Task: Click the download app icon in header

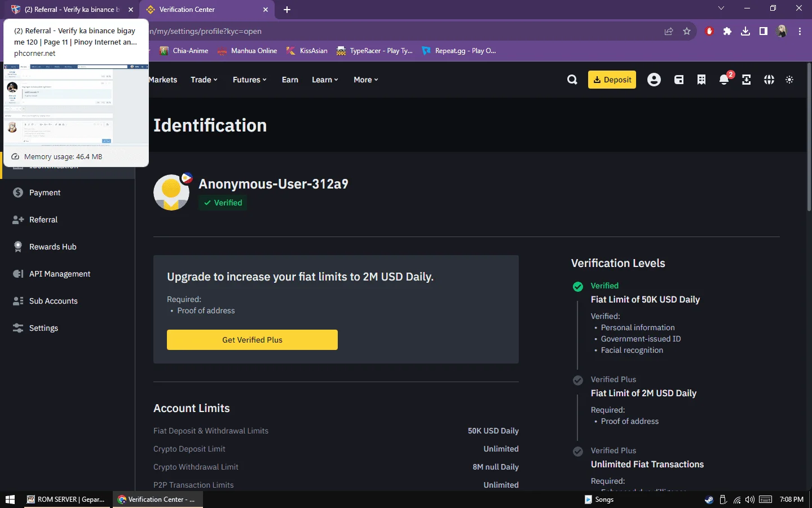Action: (747, 80)
